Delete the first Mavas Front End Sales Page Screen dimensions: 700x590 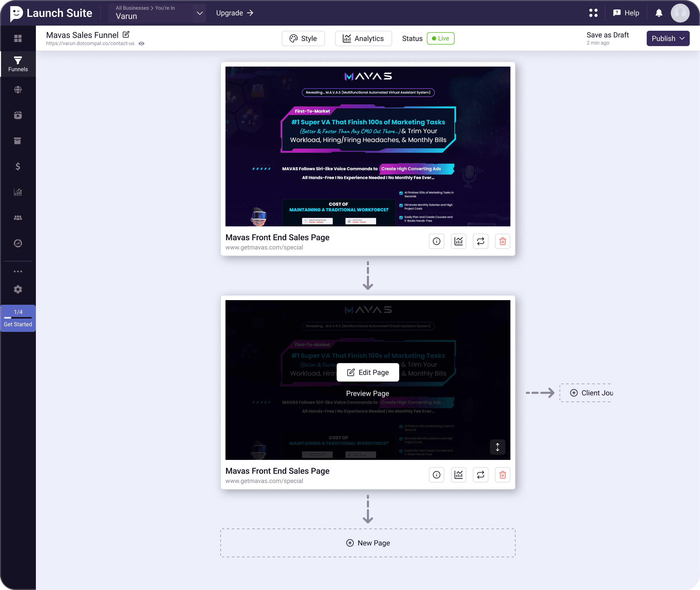pos(502,241)
